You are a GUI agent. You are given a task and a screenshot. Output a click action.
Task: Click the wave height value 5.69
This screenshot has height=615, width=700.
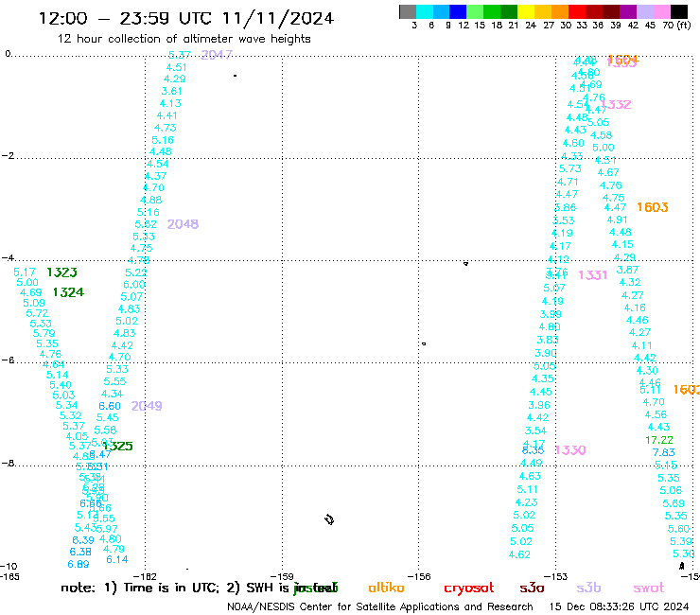[x=674, y=503]
